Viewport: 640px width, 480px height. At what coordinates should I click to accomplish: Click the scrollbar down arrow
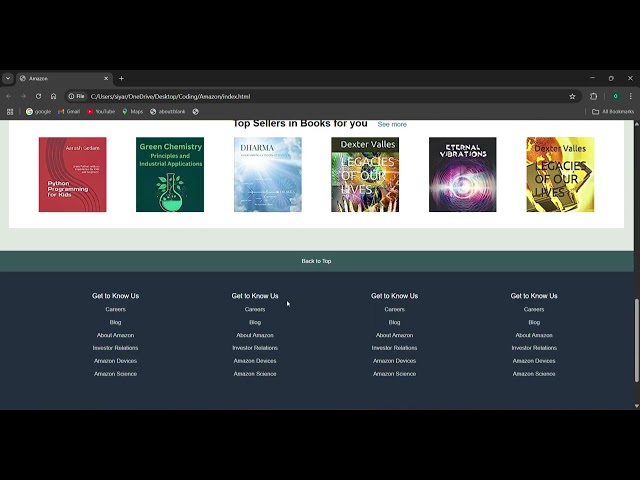(x=636, y=406)
